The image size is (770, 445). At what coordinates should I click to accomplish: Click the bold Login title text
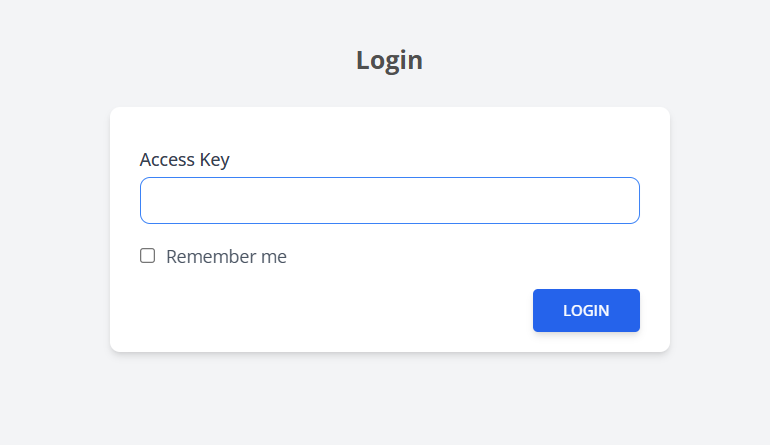pos(389,60)
